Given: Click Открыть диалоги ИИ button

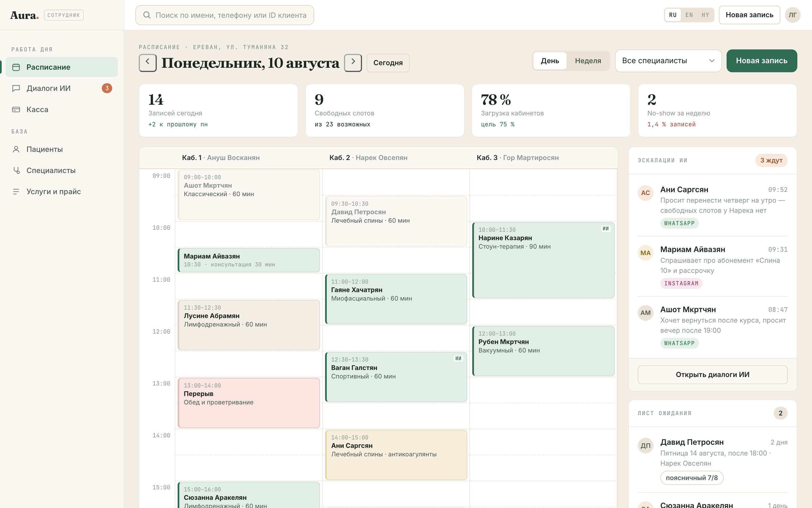Looking at the screenshot, I should 712,375.
